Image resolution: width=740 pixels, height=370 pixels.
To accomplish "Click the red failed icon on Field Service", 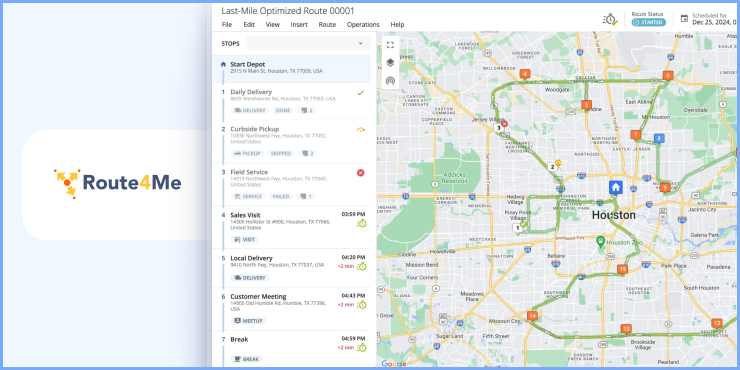I will pos(361,173).
